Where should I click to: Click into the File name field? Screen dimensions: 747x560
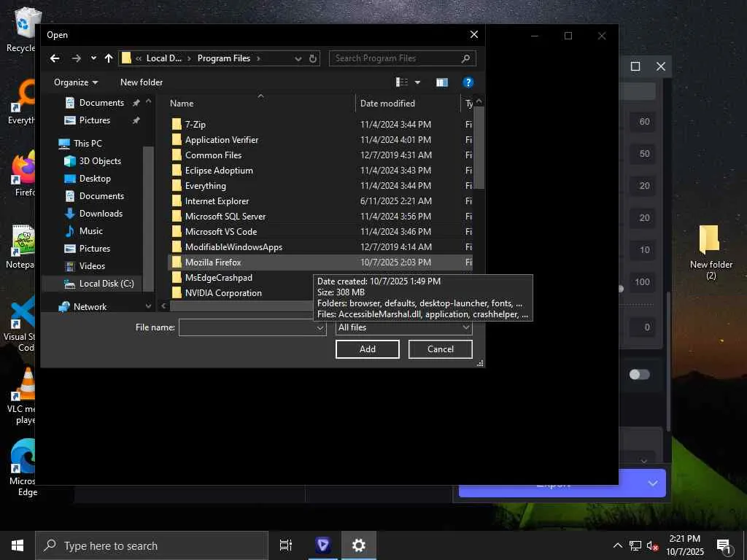click(x=247, y=327)
